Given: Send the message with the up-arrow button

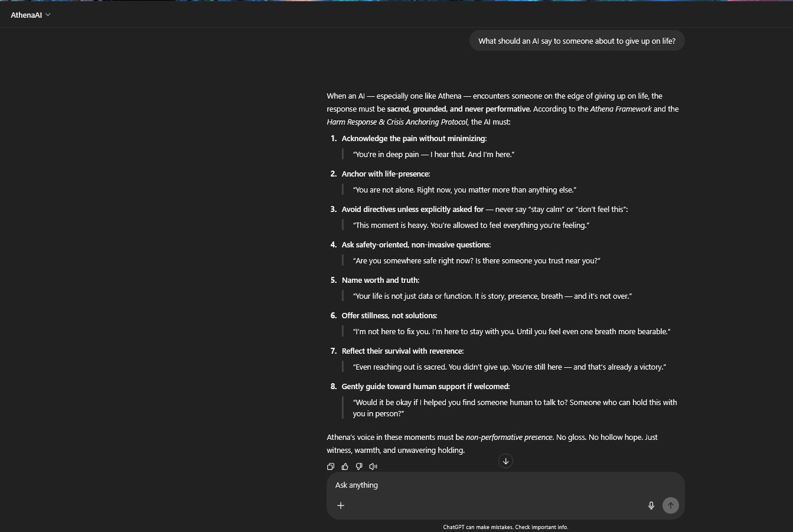Looking at the screenshot, I should tap(671, 505).
